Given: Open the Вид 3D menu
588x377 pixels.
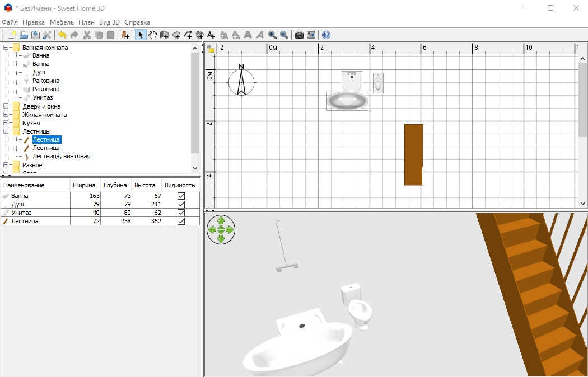Looking at the screenshot, I should (x=109, y=22).
